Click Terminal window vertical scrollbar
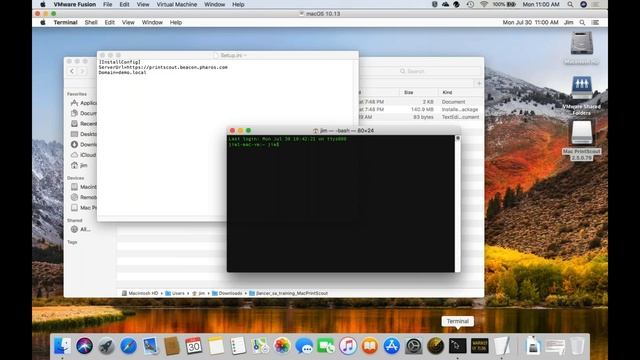640x360 pixels. [x=458, y=203]
